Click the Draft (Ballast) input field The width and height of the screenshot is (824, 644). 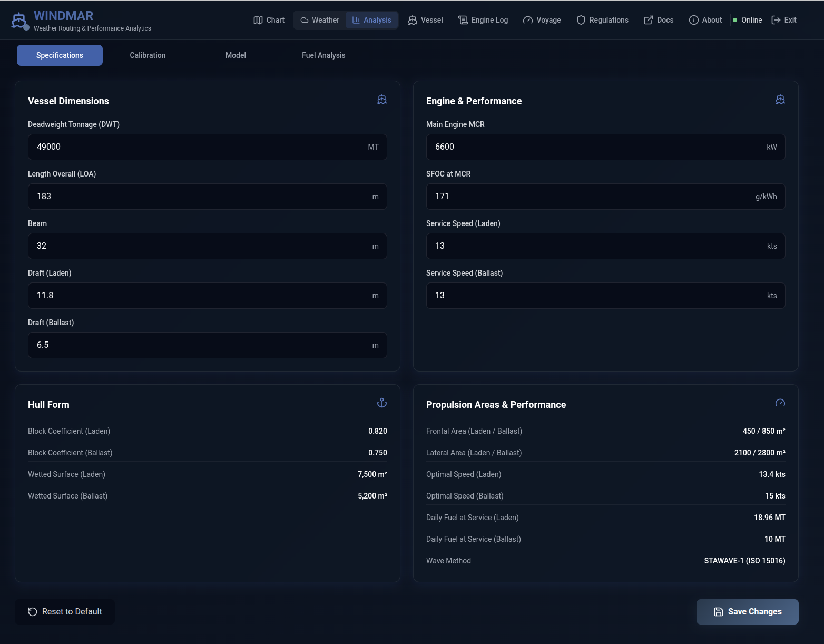pos(200,345)
